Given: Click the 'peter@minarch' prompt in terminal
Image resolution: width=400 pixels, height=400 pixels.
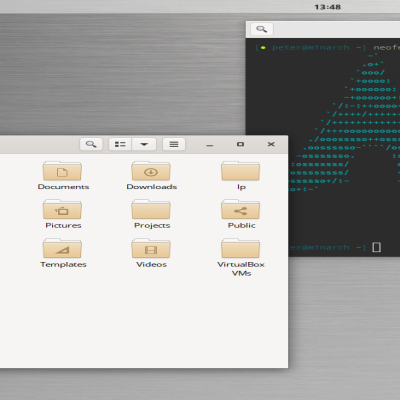Looking at the screenshot, I should tap(311, 48).
